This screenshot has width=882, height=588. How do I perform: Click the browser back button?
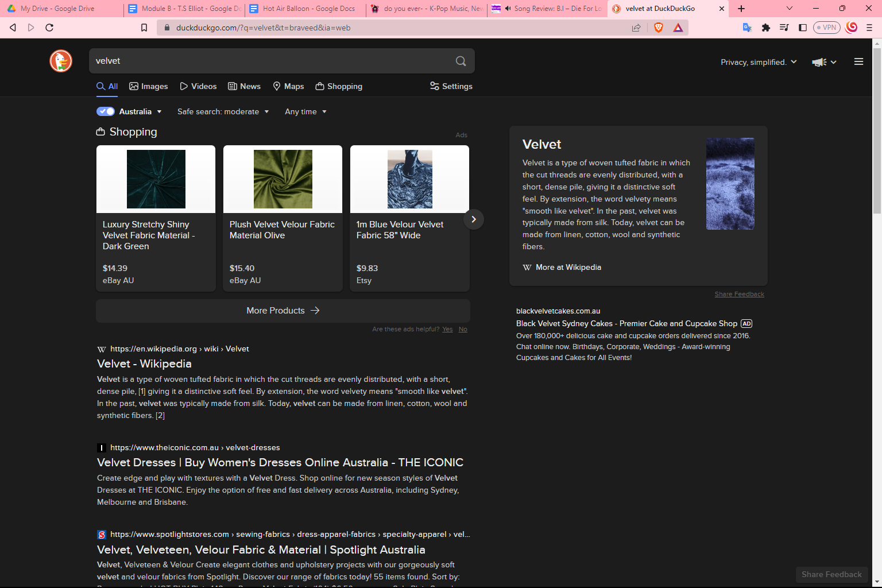[x=13, y=28]
